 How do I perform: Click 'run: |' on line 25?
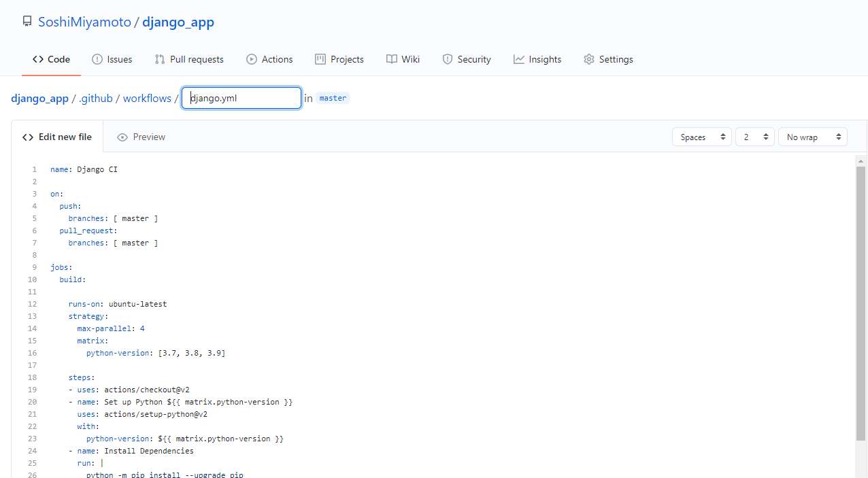tap(90, 463)
